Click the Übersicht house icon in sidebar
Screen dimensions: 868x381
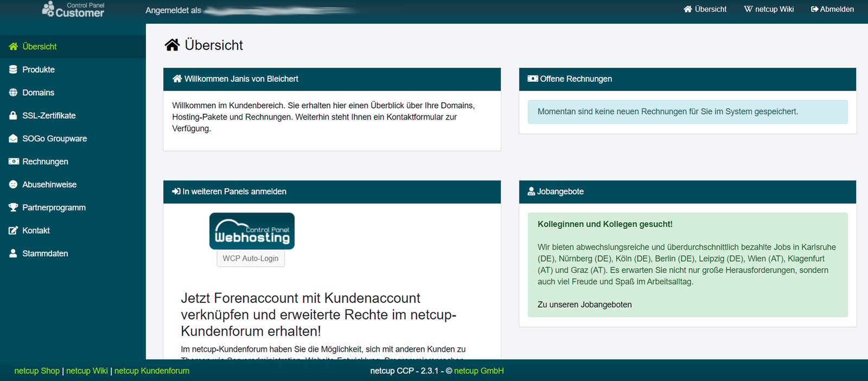pyautogui.click(x=14, y=47)
